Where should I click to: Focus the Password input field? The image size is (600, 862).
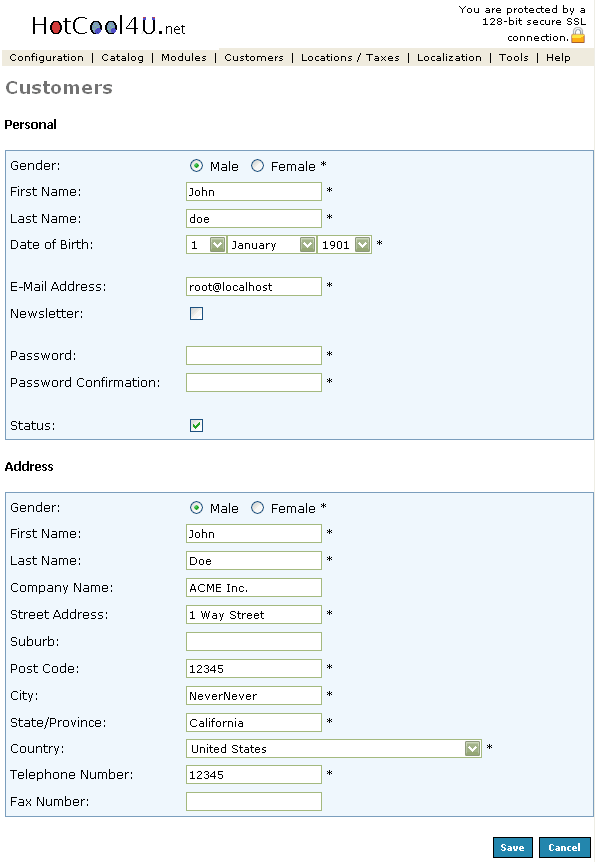(254, 355)
